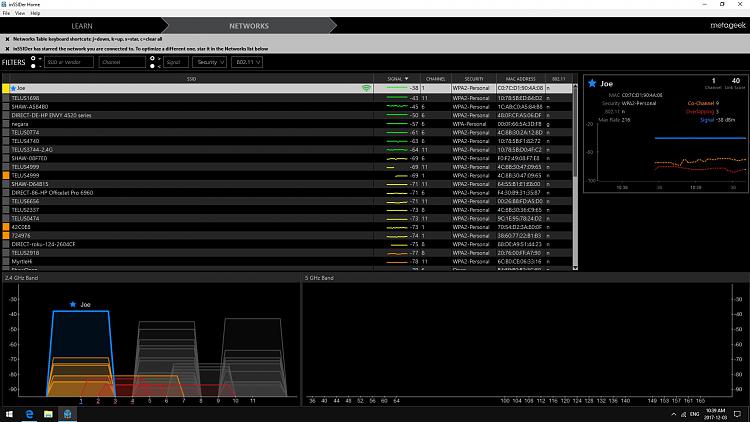Click the Signal filter field
The image size is (750, 422).
tap(176, 62)
